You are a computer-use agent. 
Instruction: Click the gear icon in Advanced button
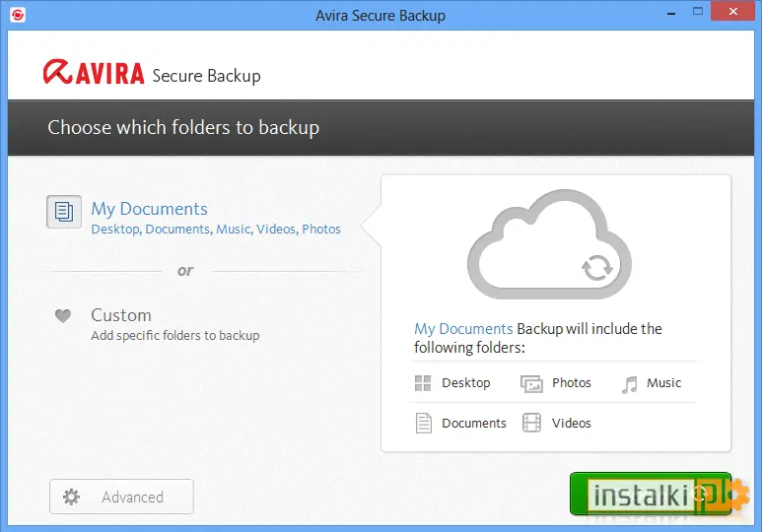pos(71,497)
